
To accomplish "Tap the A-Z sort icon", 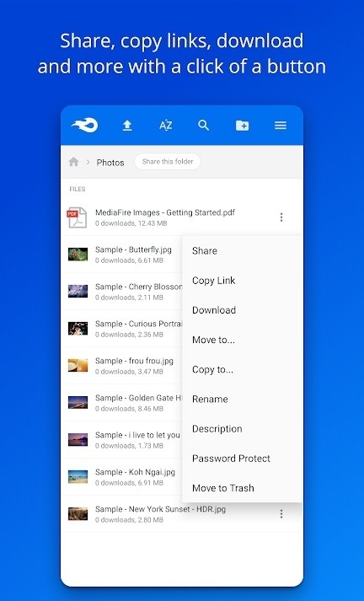I will click(165, 126).
